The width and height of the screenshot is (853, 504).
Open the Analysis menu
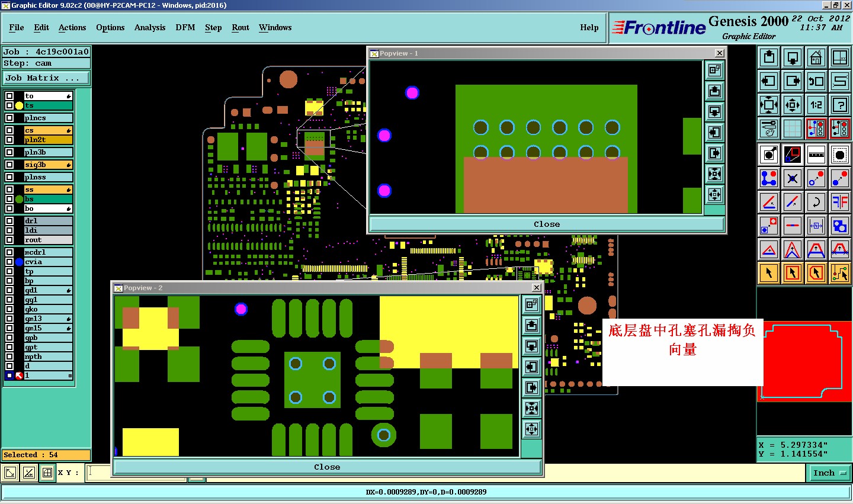150,27
